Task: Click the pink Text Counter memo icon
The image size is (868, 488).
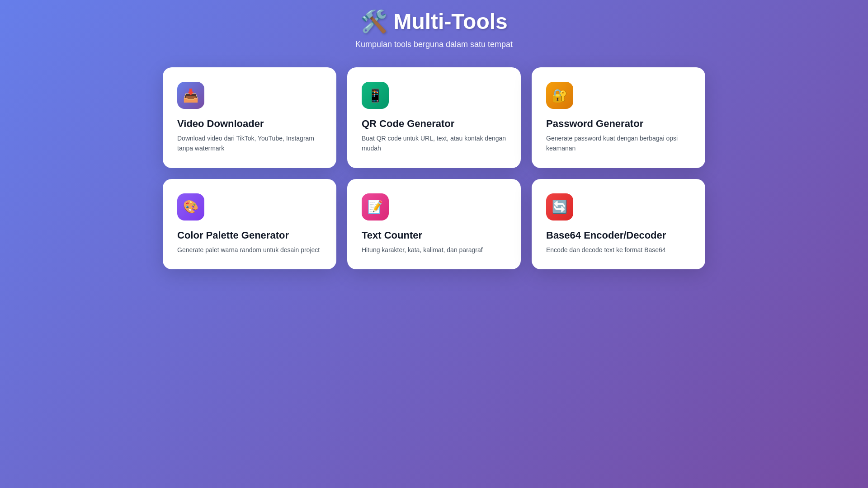Action: 375,207
